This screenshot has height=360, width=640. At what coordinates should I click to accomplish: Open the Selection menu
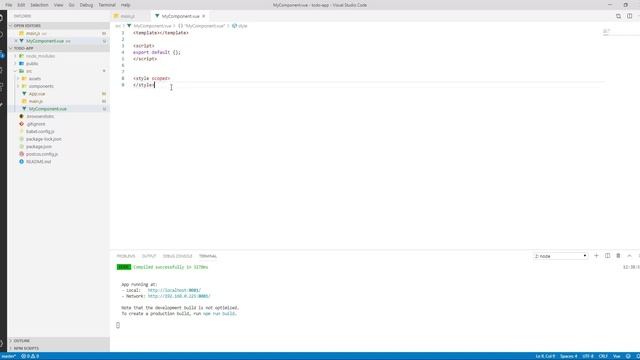pyautogui.click(x=40, y=5)
